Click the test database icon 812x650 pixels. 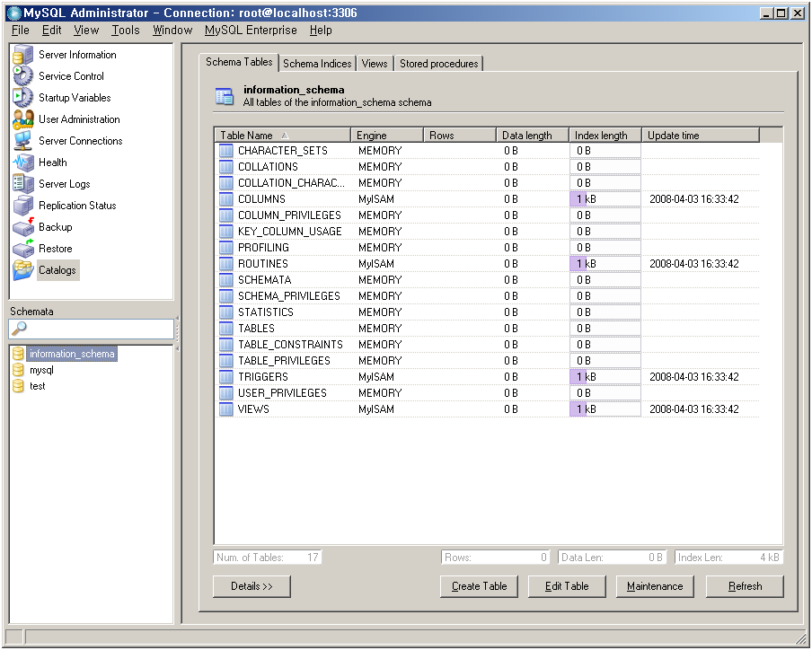coord(18,386)
